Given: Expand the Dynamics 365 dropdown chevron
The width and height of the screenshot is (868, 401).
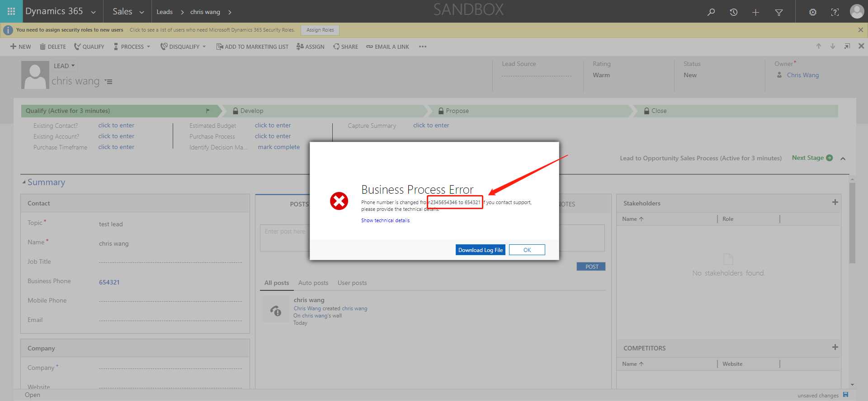Looking at the screenshot, I should pyautogui.click(x=94, y=12).
